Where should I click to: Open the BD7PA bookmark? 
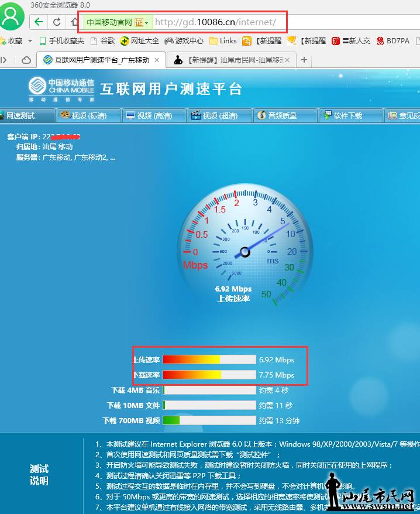[393, 40]
